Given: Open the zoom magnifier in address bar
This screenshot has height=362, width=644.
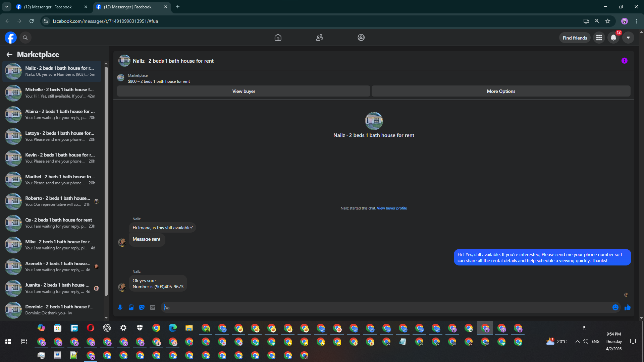Looking at the screenshot, I should [597, 21].
